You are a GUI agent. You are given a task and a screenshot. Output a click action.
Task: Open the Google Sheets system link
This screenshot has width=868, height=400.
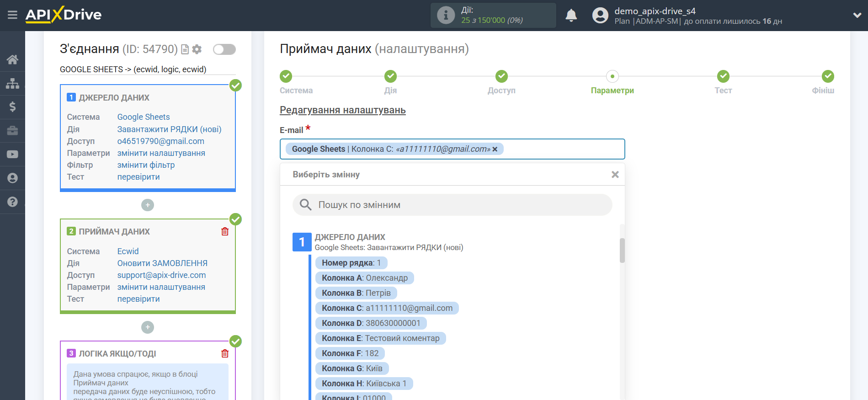144,117
